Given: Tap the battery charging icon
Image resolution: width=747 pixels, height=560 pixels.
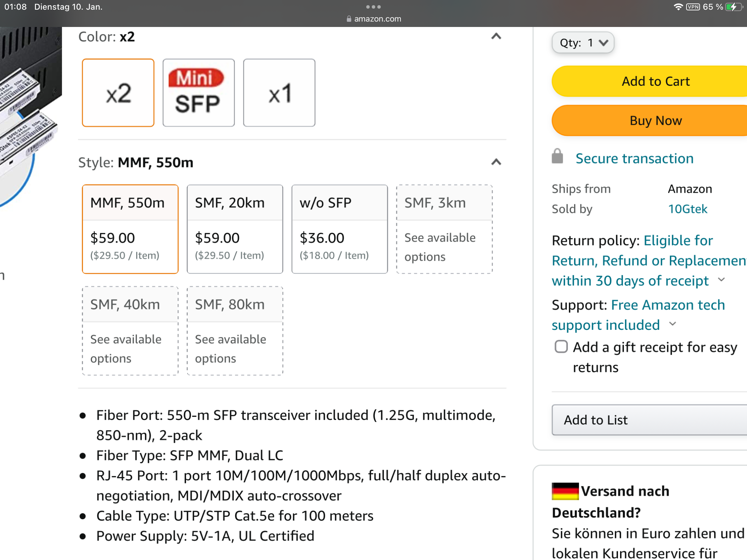Looking at the screenshot, I should [x=734, y=7].
